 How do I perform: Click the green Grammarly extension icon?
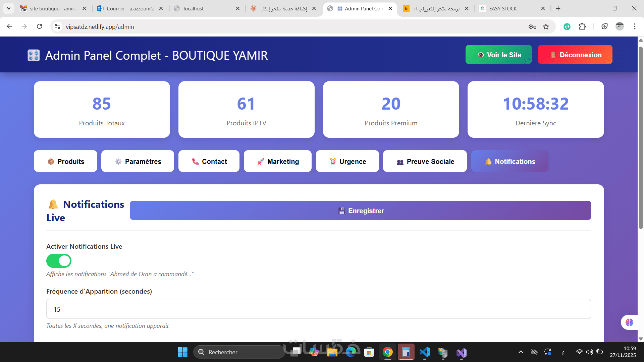567,26
